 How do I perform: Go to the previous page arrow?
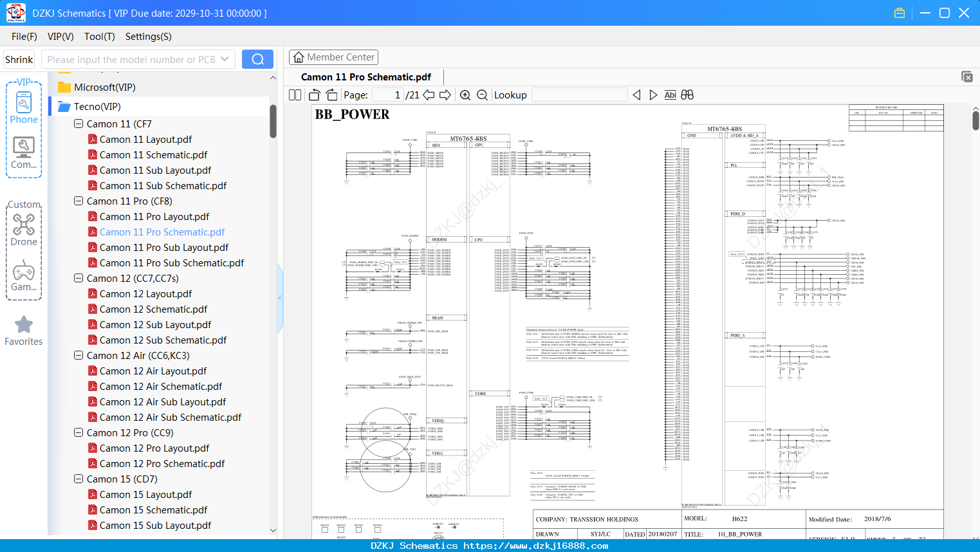(x=429, y=95)
